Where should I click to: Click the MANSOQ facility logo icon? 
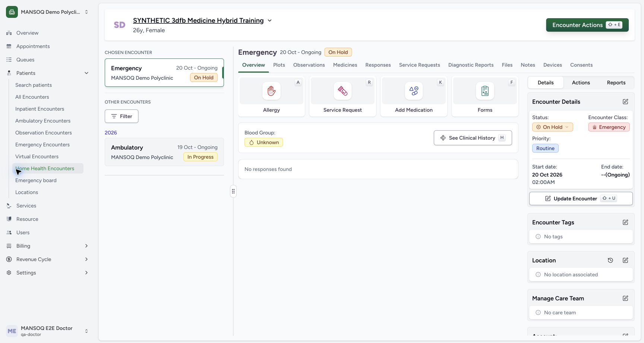[12, 12]
